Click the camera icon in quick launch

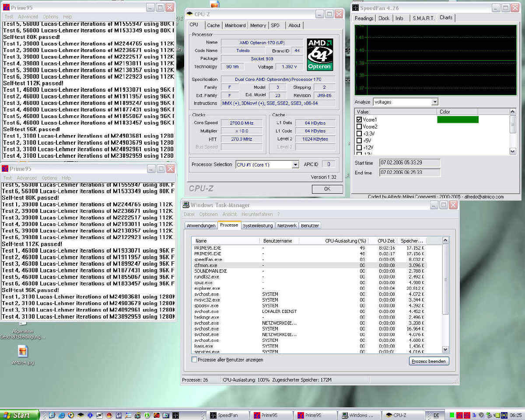pos(138,415)
